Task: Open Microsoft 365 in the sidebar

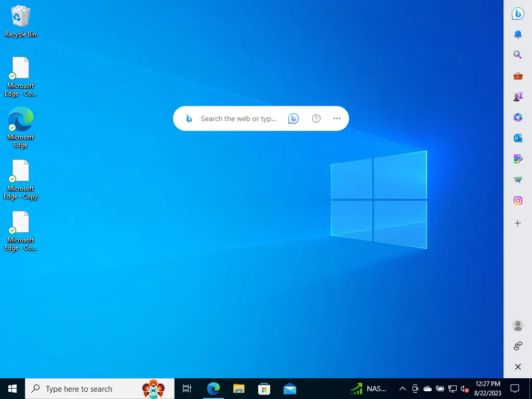Action: 518,117
